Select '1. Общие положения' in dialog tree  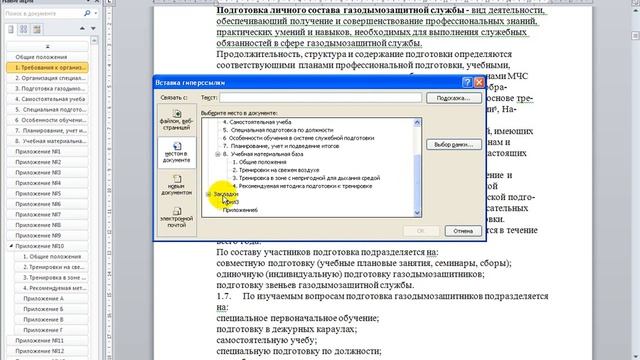tap(259, 162)
